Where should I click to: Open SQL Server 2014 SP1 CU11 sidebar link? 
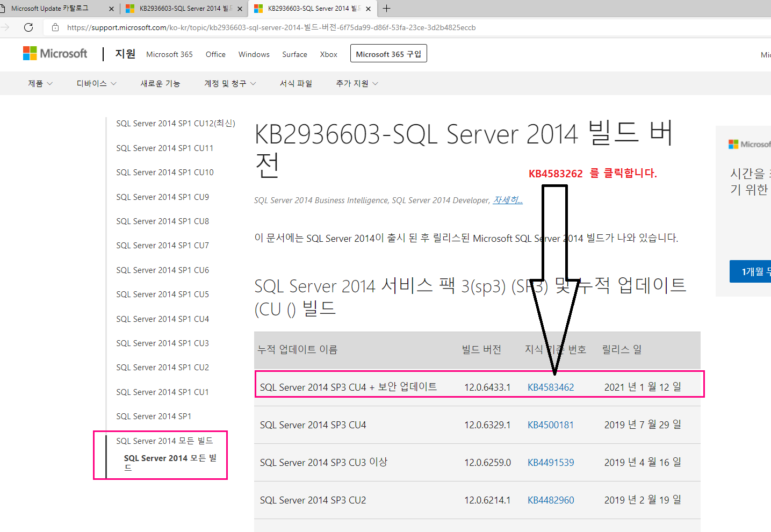[x=165, y=148]
